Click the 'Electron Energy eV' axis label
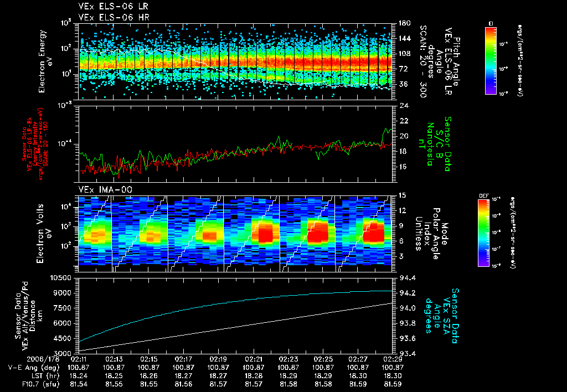 coord(45,61)
